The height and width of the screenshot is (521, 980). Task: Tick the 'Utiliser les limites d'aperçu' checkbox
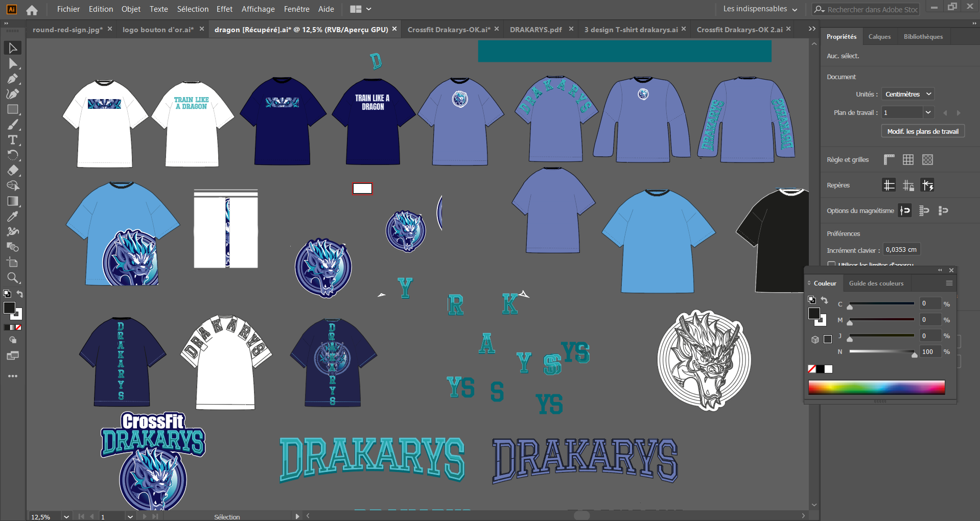point(831,265)
